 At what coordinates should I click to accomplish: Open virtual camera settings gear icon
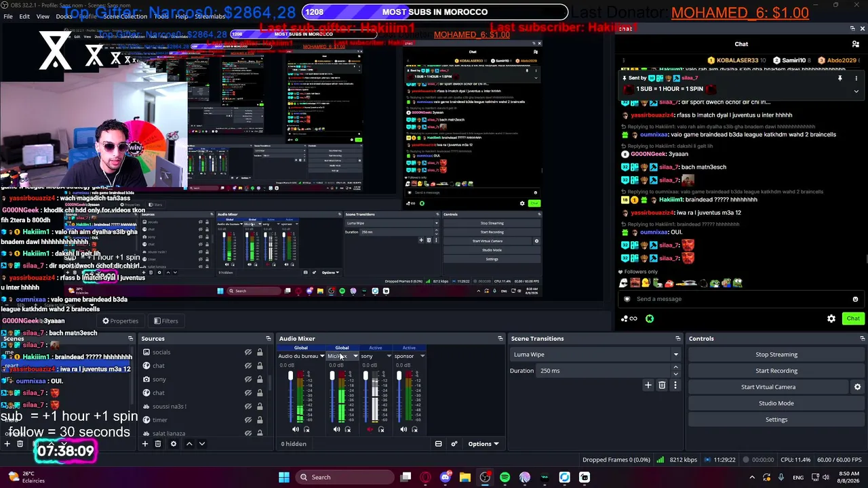coord(857,387)
